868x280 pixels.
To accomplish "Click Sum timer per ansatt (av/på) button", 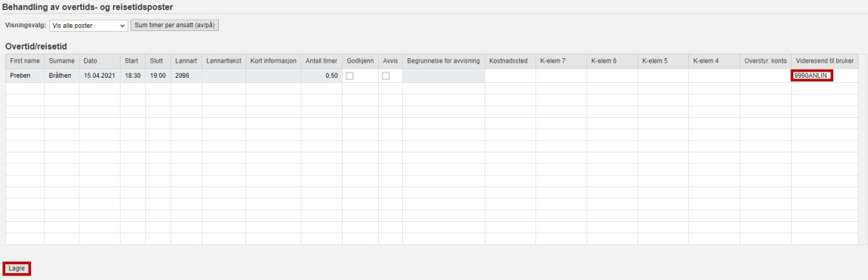I will pos(174,26).
